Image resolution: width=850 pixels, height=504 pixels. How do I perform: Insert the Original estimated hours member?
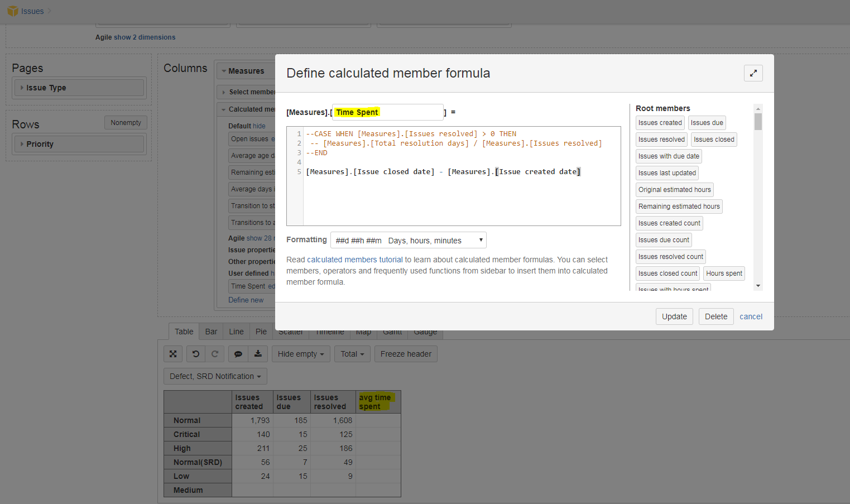(674, 190)
